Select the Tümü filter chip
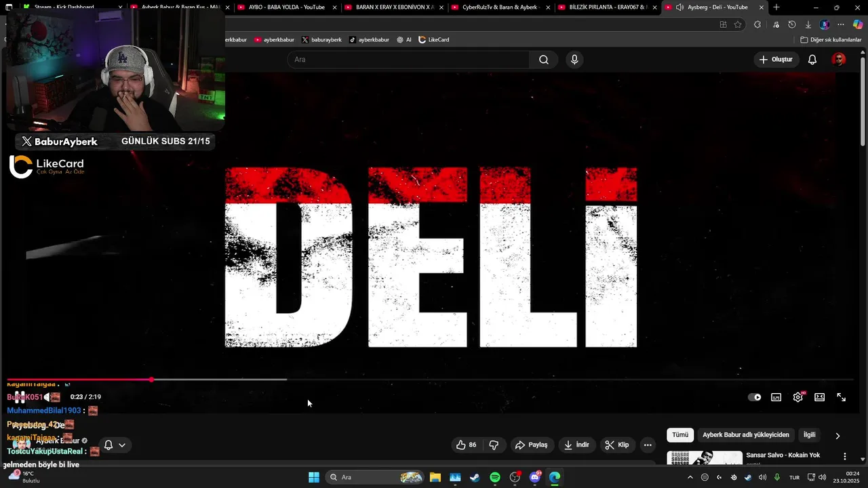Viewport: 868px width, 488px height. tap(680, 434)
